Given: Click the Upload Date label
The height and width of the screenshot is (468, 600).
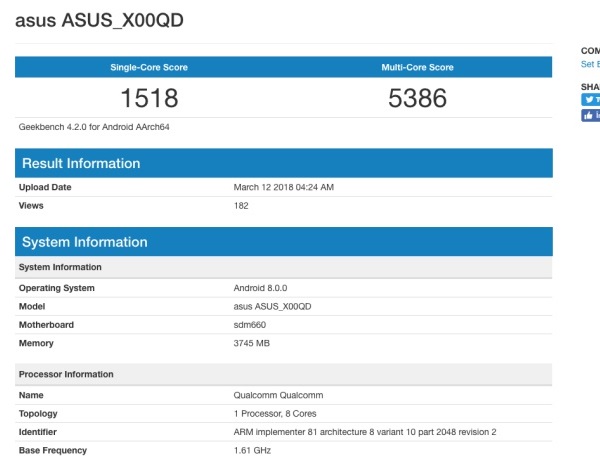Looking at the screenshot, I should click(x=45, y=187).
